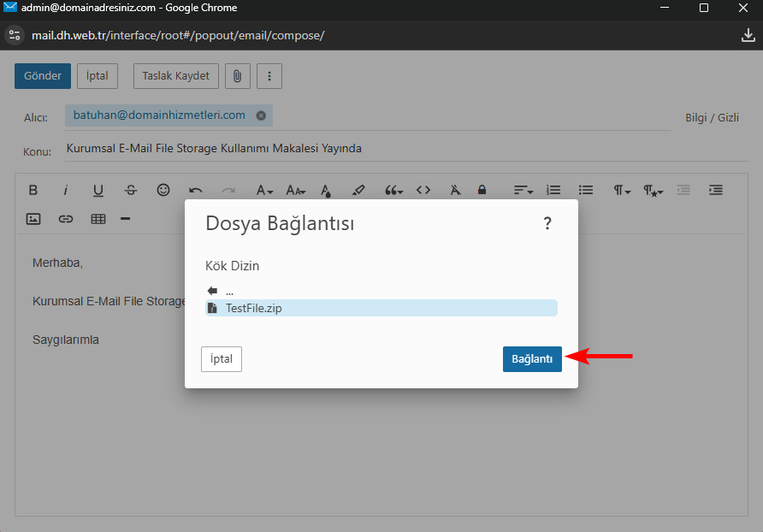Cancel the Dosya Bağlantısı dialog

coord(222,359)
